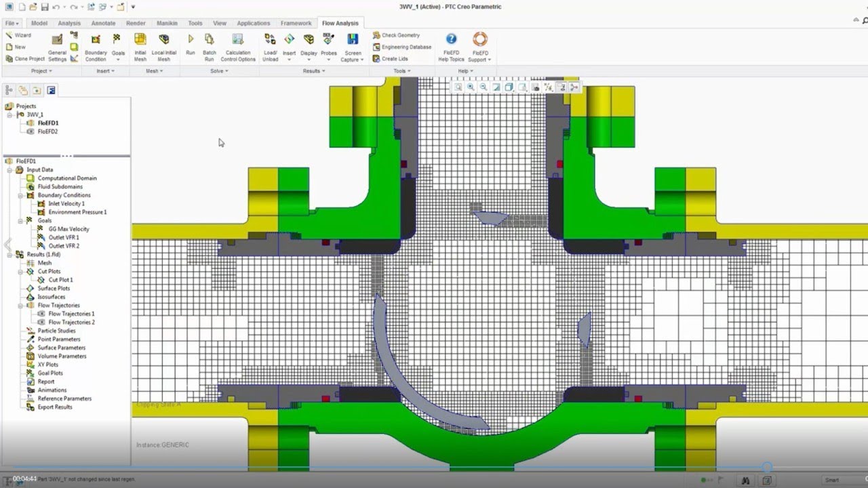Select the FloEFD analysis tree tab icon
868x488 pixels.
51,89
